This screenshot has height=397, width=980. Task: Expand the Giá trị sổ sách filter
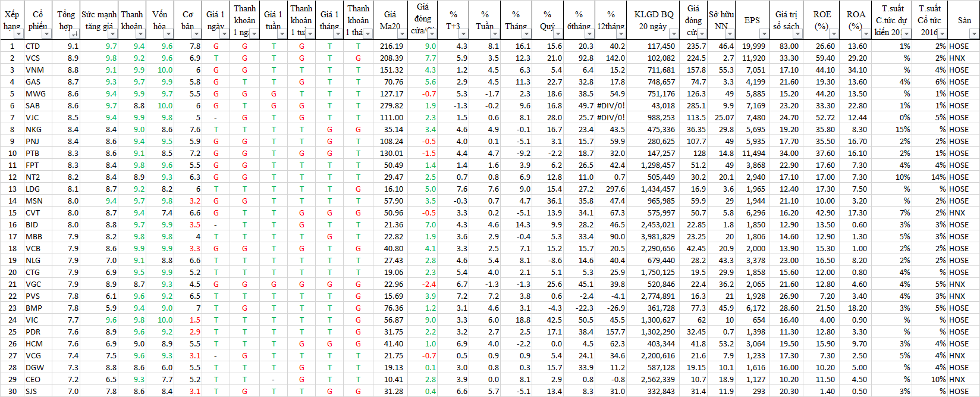tap(797, 35)
